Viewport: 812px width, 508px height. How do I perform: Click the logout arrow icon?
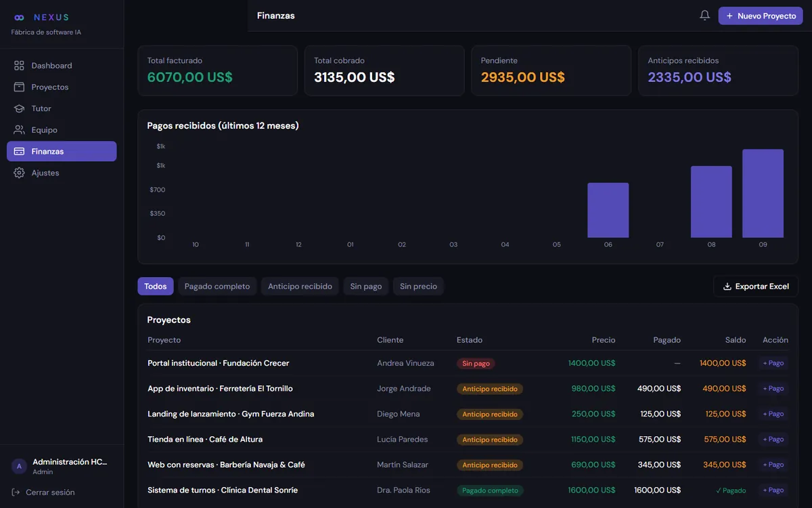16,492
